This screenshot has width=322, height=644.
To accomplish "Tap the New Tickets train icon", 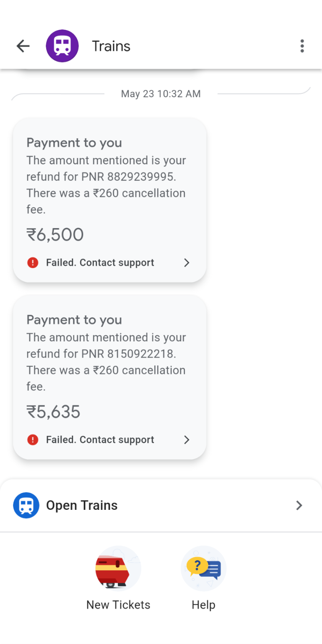I will (x=118, y=569).
